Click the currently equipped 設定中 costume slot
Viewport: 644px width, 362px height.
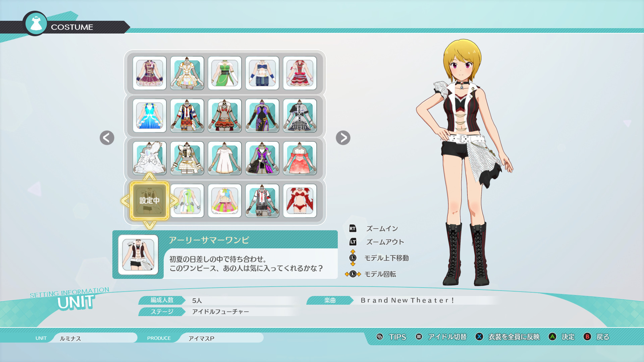[149, 200]
